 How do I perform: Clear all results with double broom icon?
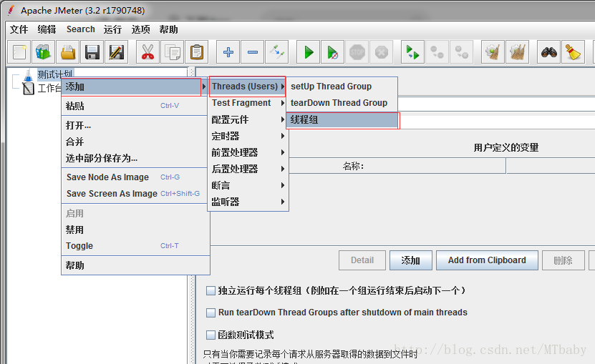tap(518, 52)
